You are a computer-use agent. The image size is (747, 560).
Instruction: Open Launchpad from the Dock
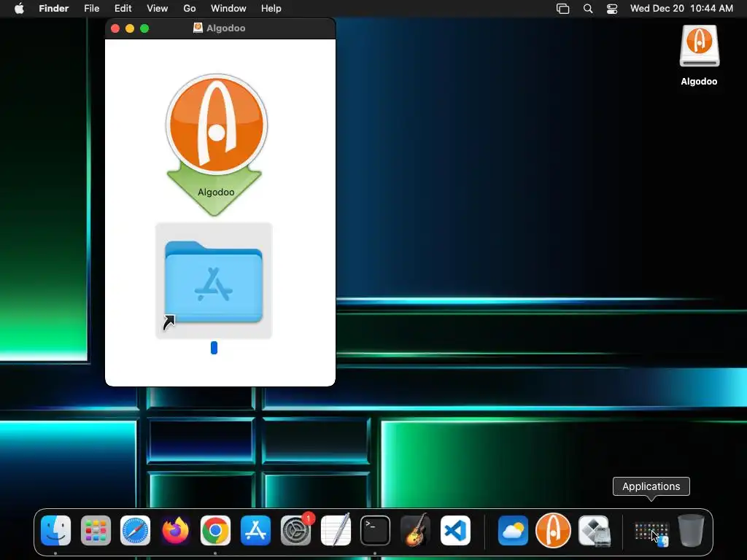(96, 531)
